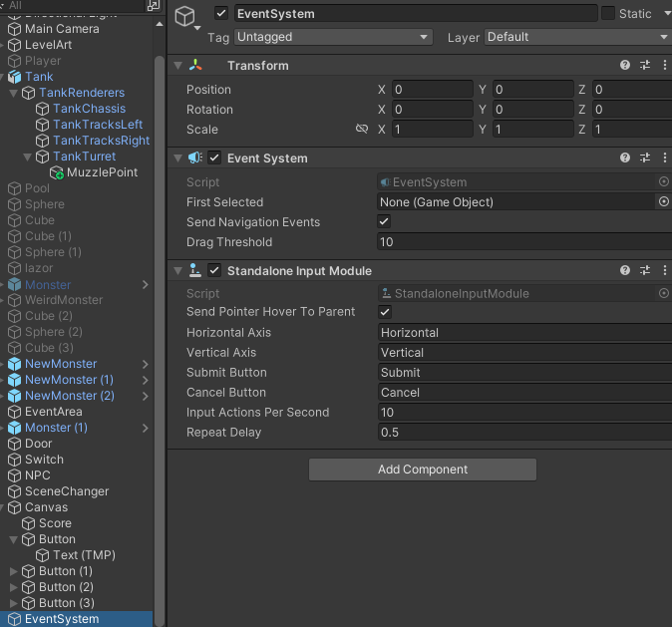Viewport: 672px width, 627px height.
Task: Click the Hierarchy vertical scrollbar thumb
Action: point(160,341)
